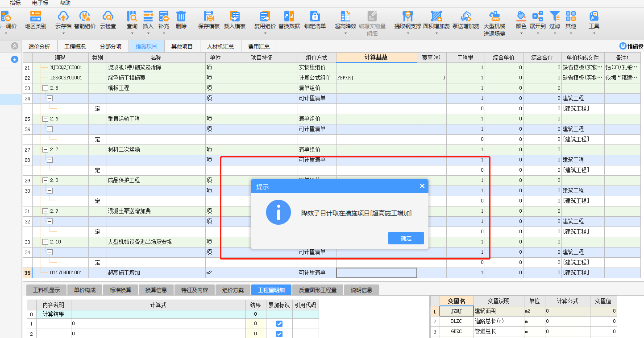Open the 特征及内容 bottom tab
The width and height of the screenshot is (644, 338).
(195, 290)
